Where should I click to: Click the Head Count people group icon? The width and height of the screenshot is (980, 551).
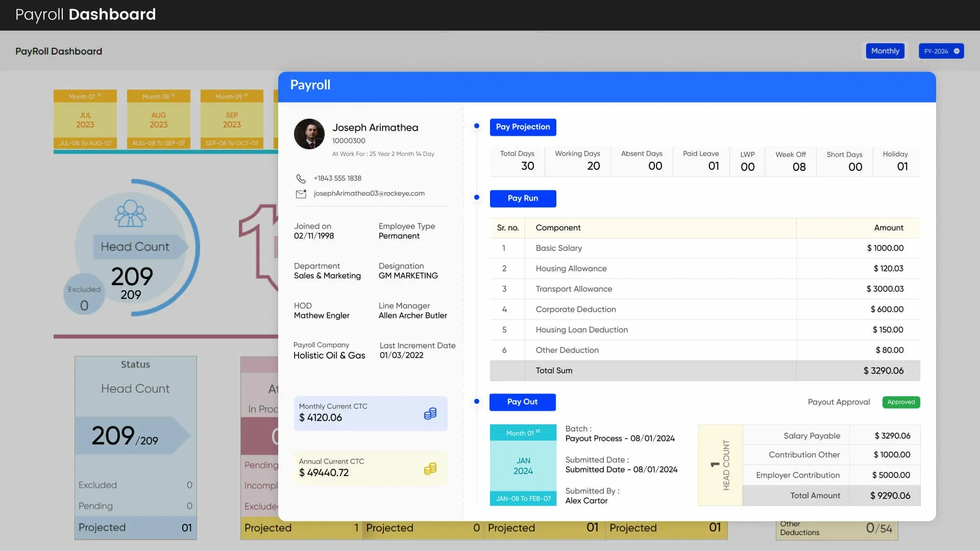(131, 213)
